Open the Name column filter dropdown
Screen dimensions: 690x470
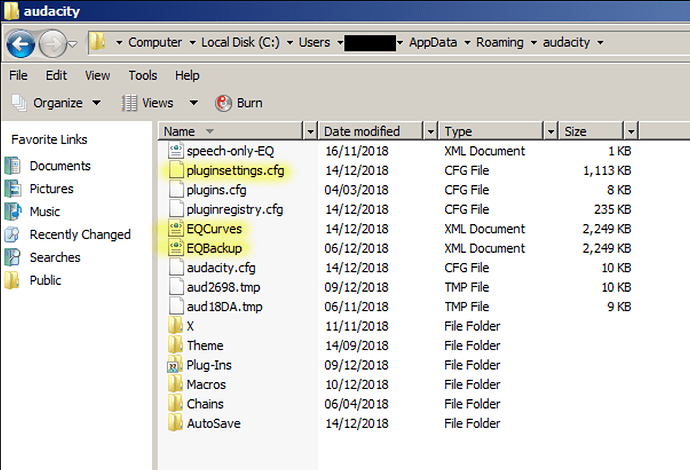coord(310,131)
